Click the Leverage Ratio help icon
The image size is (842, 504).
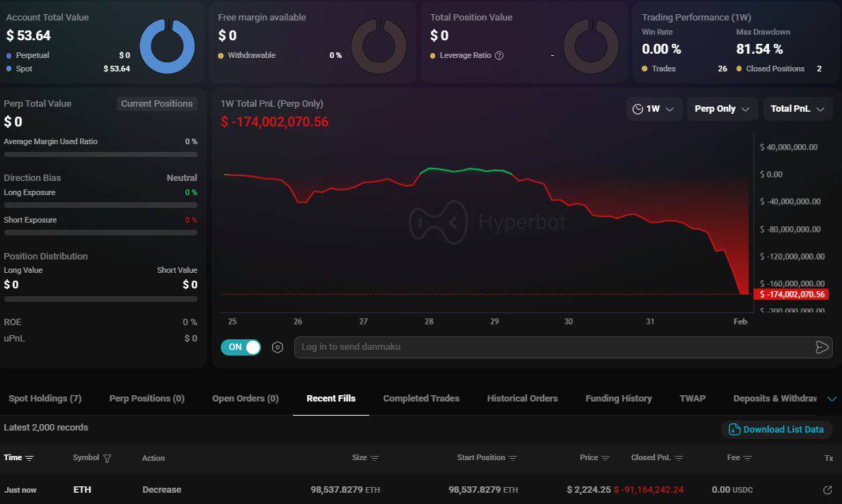tap(500, 55)
